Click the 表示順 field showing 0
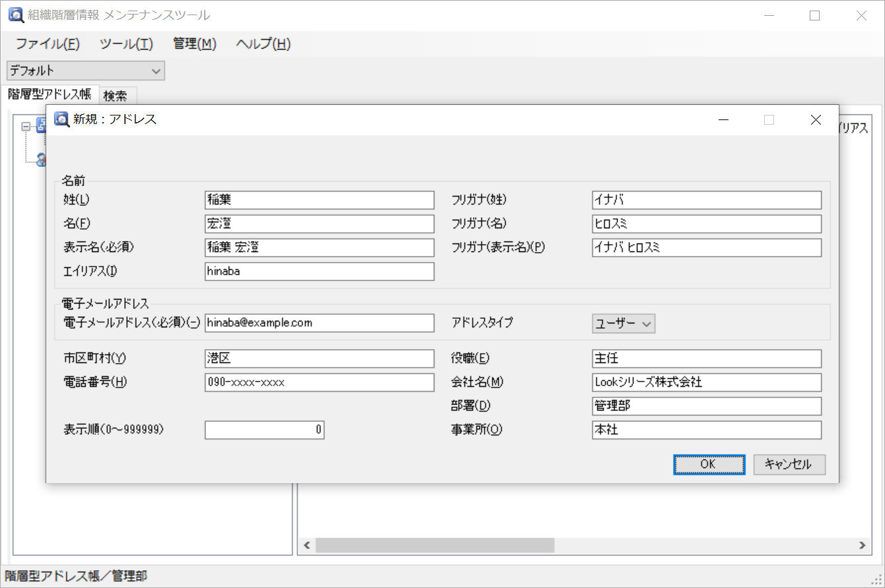 click(x=264, y=430)
